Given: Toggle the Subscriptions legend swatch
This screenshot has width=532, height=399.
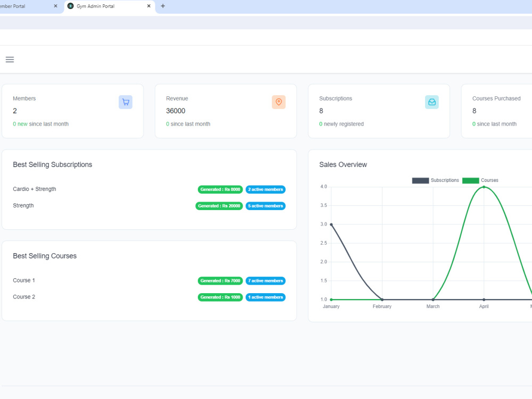Looking at the screenshot, I should [420, 180].
